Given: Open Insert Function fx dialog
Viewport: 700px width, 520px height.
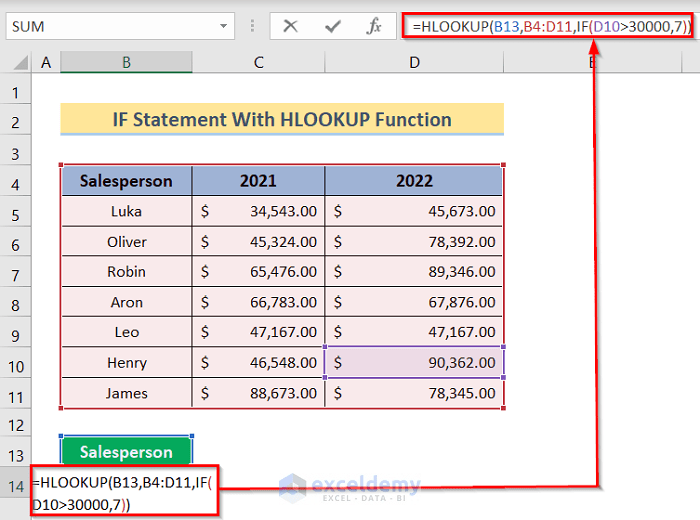Looking at the screenshot, I should (374, 26).
